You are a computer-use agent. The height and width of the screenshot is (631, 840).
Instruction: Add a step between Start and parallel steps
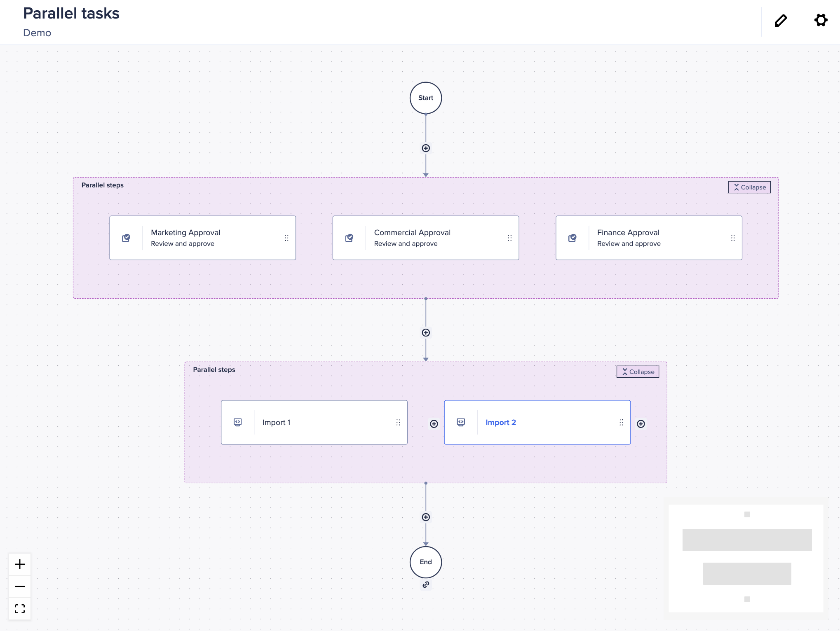pos(425,148)
